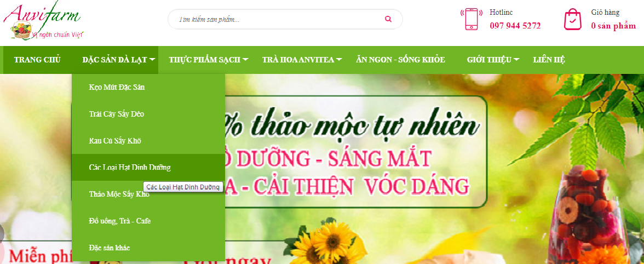Click the search magnifier icon
The image size is (644, 264).
[388, 19]
